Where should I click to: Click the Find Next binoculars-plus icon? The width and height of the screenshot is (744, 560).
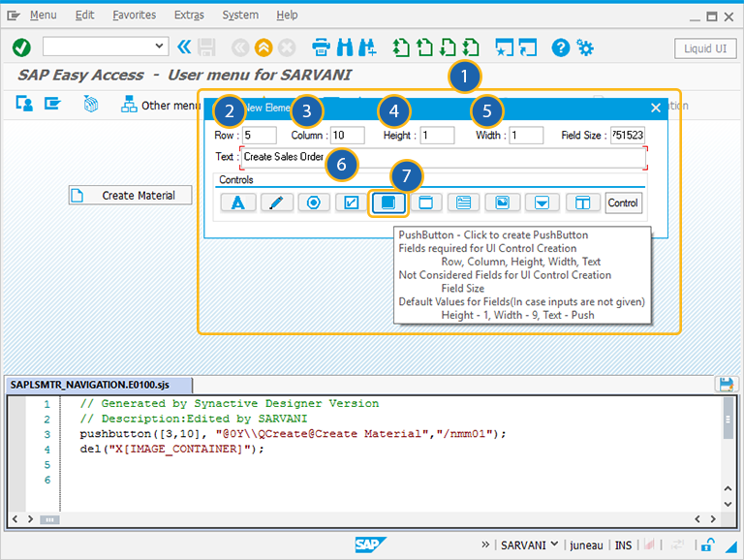pos(368,47)
